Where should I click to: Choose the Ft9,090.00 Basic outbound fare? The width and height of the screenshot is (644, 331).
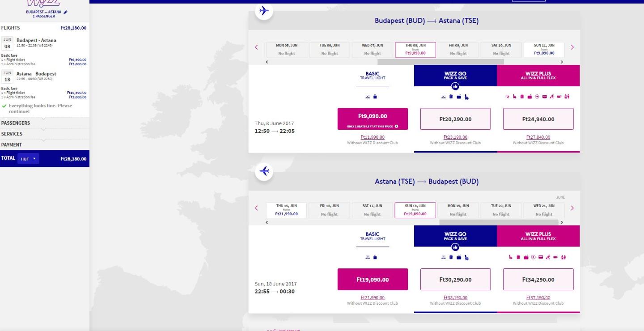(x=373, y=119)
